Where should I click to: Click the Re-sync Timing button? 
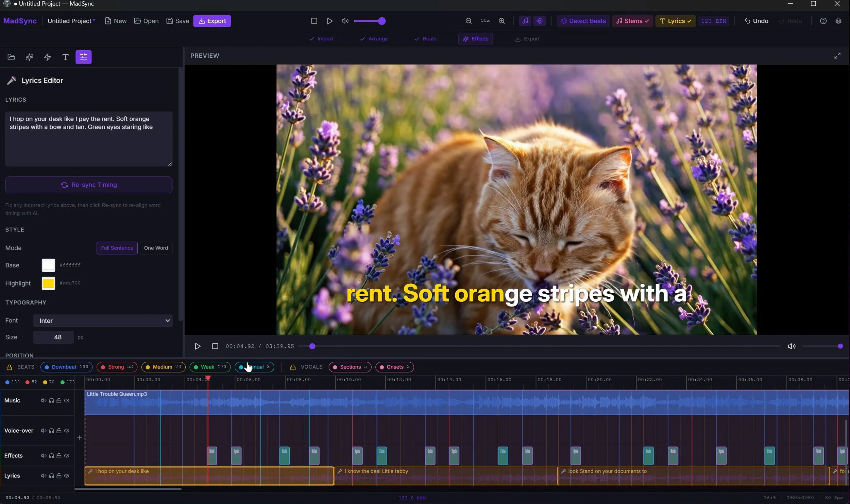[89, 185]
